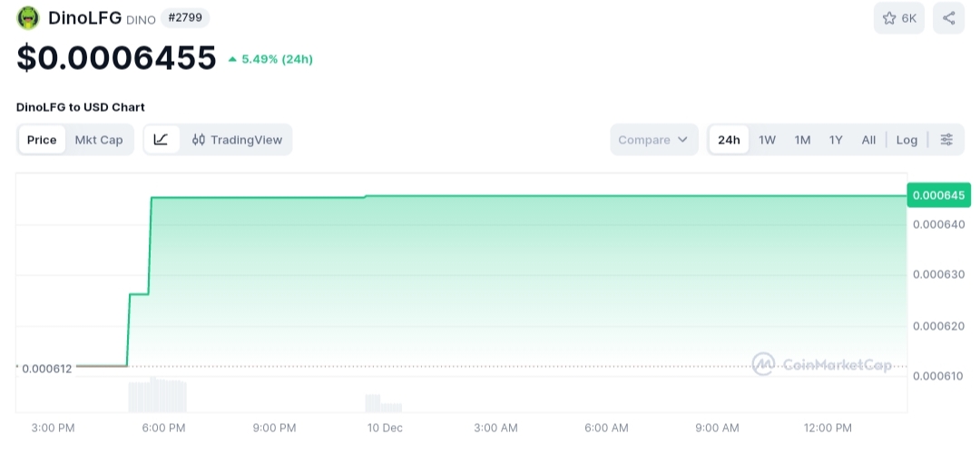Screen dimensions: 980x454
Task: Expand the Compare dropdown
Action: 653,140
